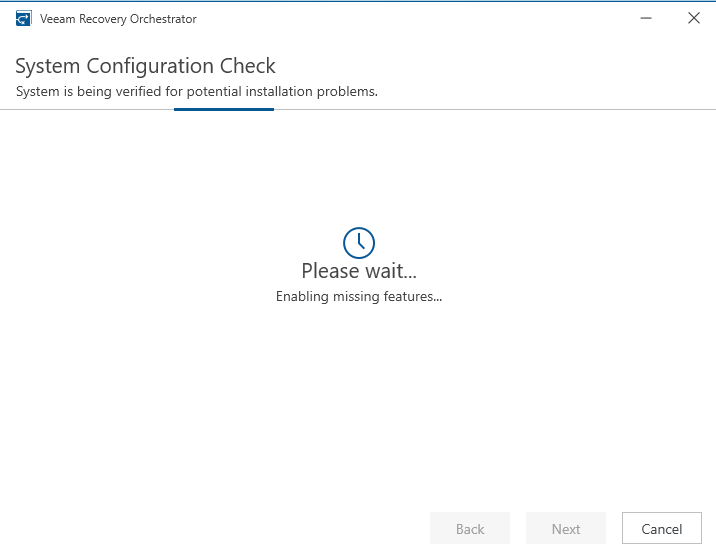Select the 'System Configuration Check' heading

146,66
